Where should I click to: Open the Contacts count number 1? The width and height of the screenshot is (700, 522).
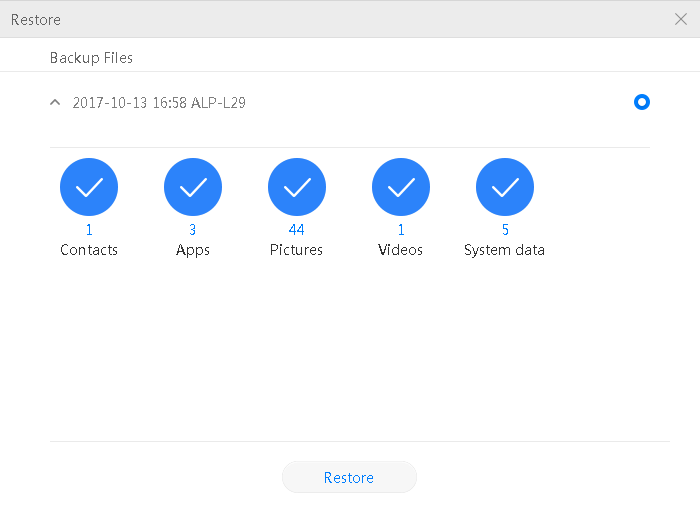pyautogui.click(x=89, y=230)
